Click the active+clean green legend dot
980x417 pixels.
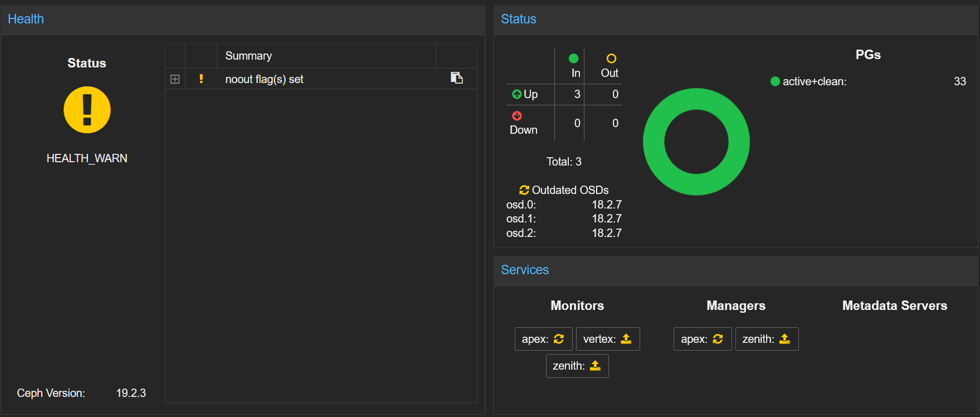pyautogui.click(x=775, y=81)
